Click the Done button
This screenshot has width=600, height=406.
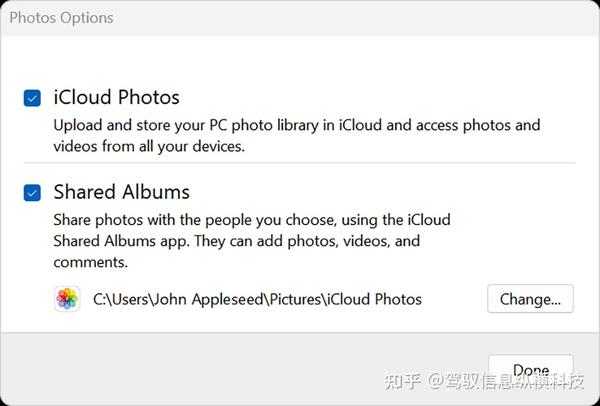pos(530,368)
